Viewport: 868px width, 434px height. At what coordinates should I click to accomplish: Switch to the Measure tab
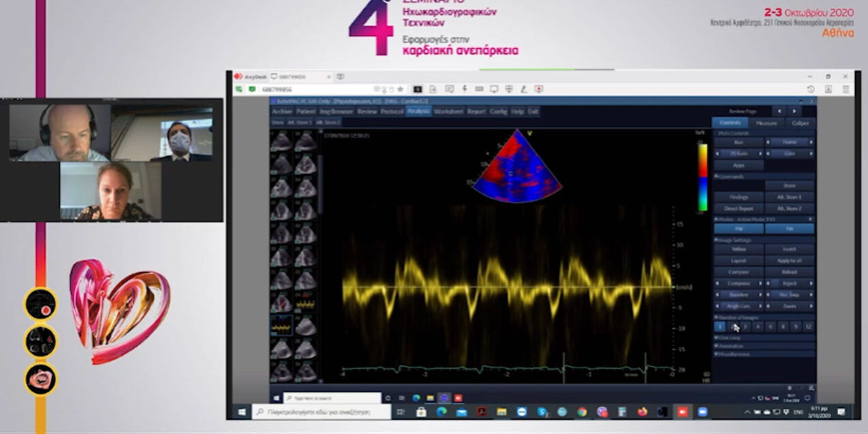coord(766,123)
